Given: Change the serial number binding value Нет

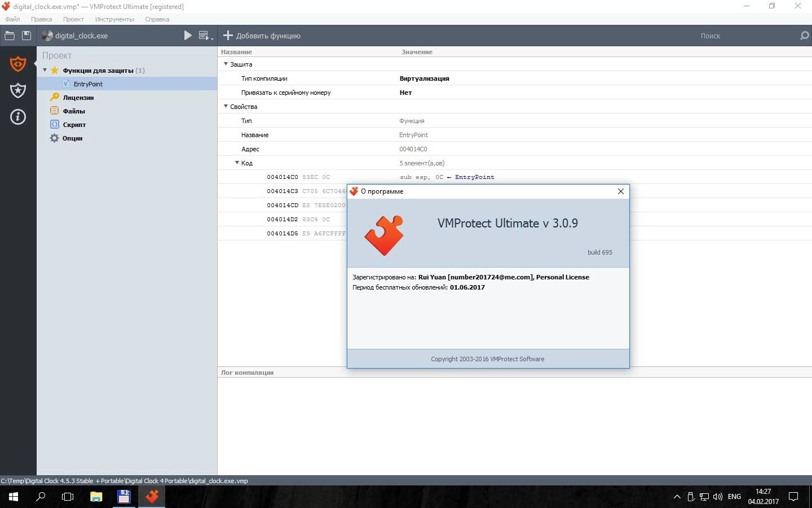Looking at the screenshot, I should point(405,93).
